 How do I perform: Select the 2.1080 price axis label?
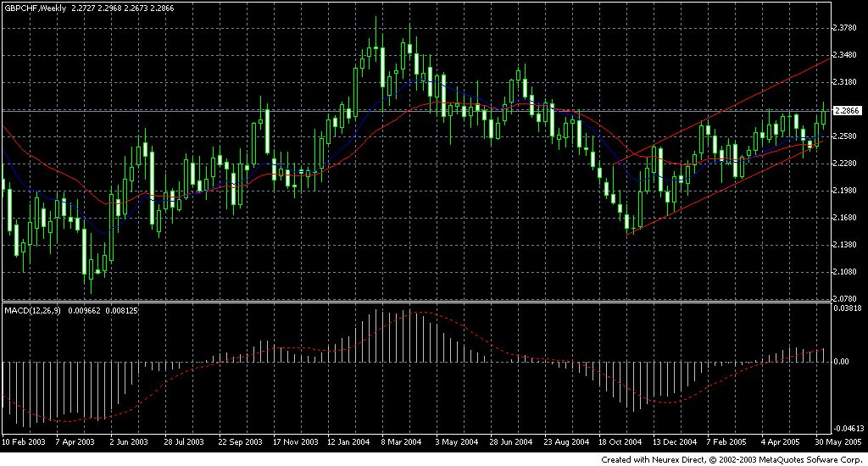point(845,272)
